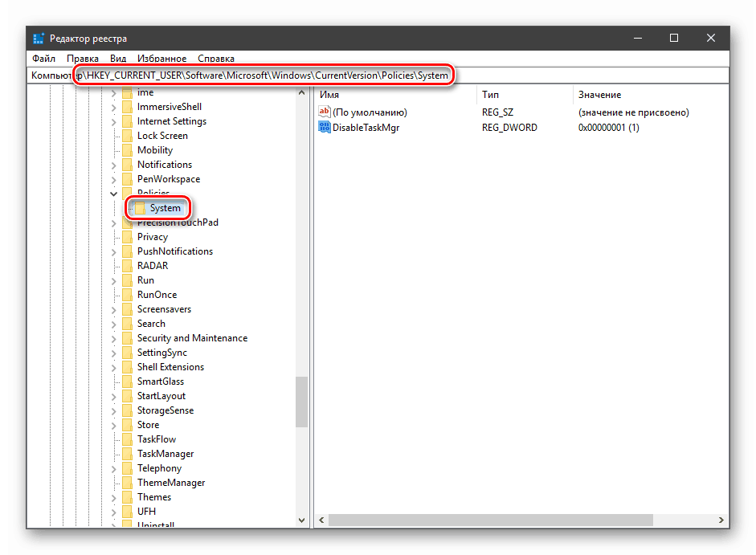Expand the StartLayout key
756x555 pixels.
[114, 396]
